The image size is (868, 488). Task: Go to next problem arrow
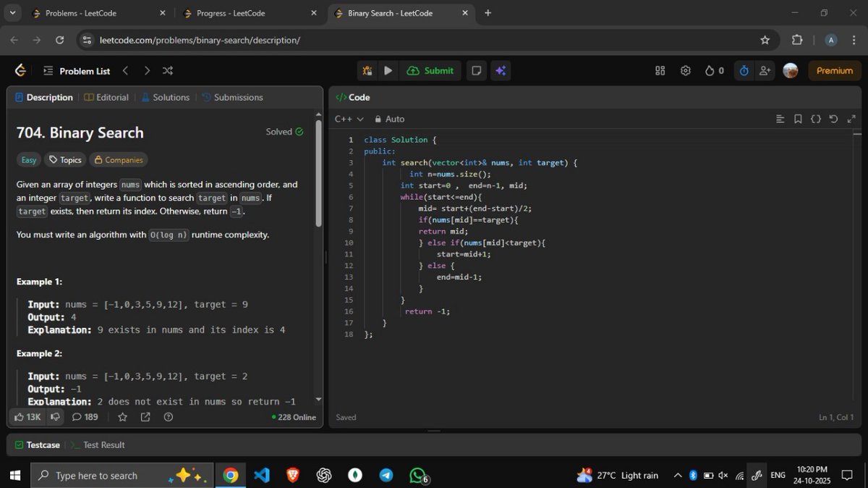click(147, 70)
